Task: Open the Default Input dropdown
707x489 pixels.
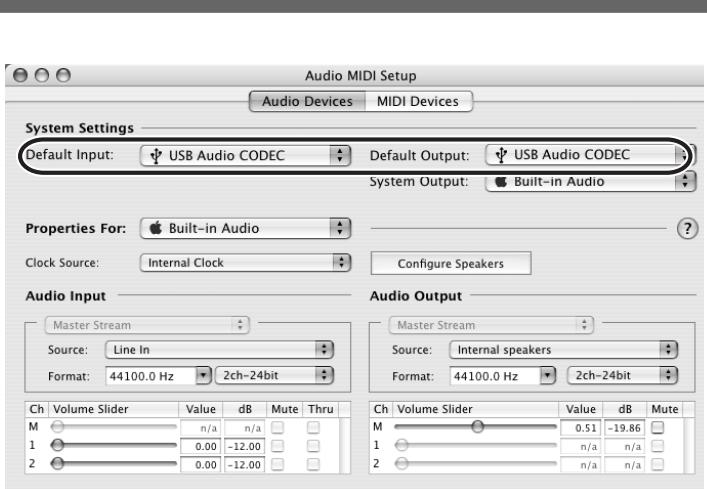Action: pyautogui.click(x=245, y=155)
